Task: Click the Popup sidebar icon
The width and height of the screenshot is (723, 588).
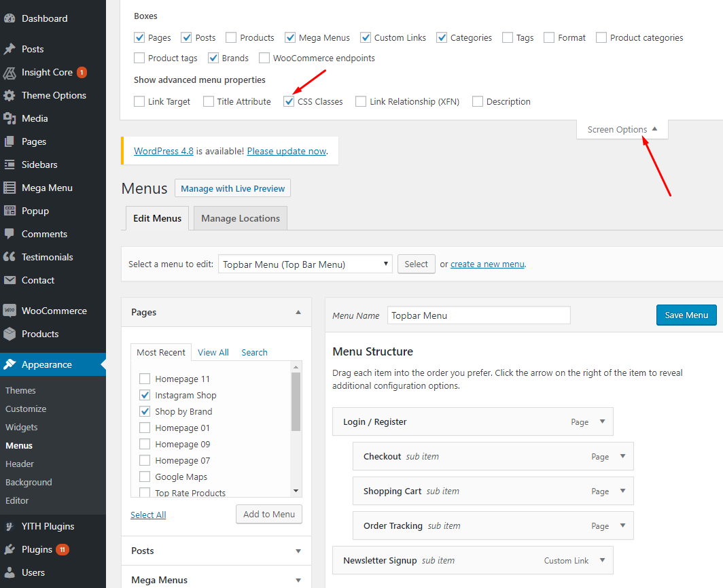Action: point(10,211)
